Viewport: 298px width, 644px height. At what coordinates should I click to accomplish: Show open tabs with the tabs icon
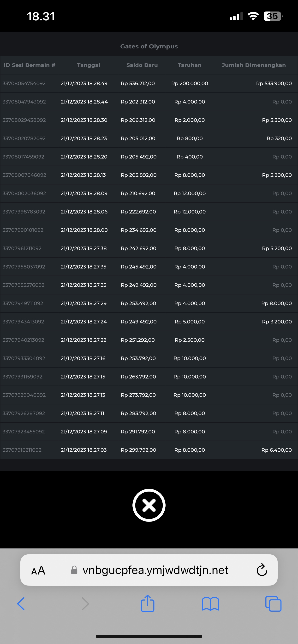pos(273,604)
